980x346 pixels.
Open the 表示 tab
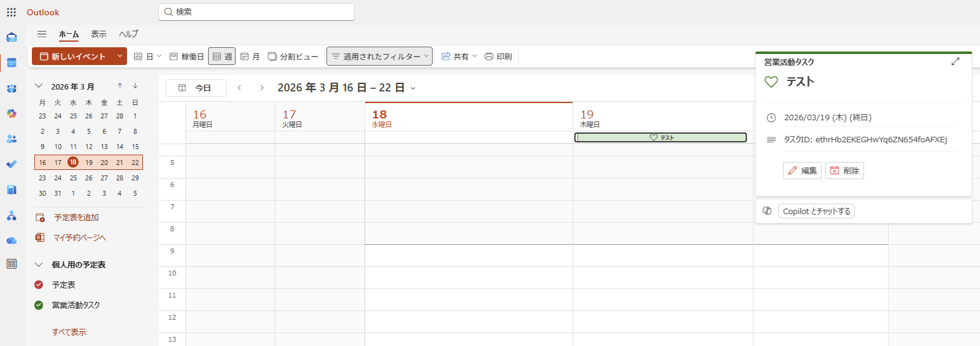99,34
